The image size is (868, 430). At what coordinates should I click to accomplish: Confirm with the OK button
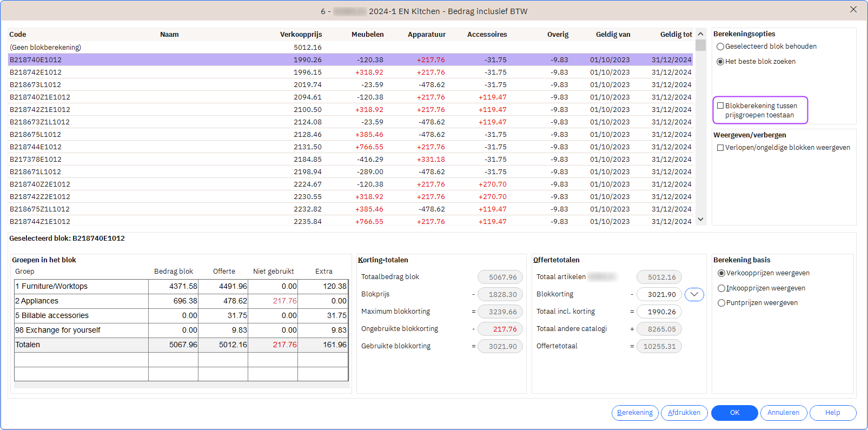734,413
